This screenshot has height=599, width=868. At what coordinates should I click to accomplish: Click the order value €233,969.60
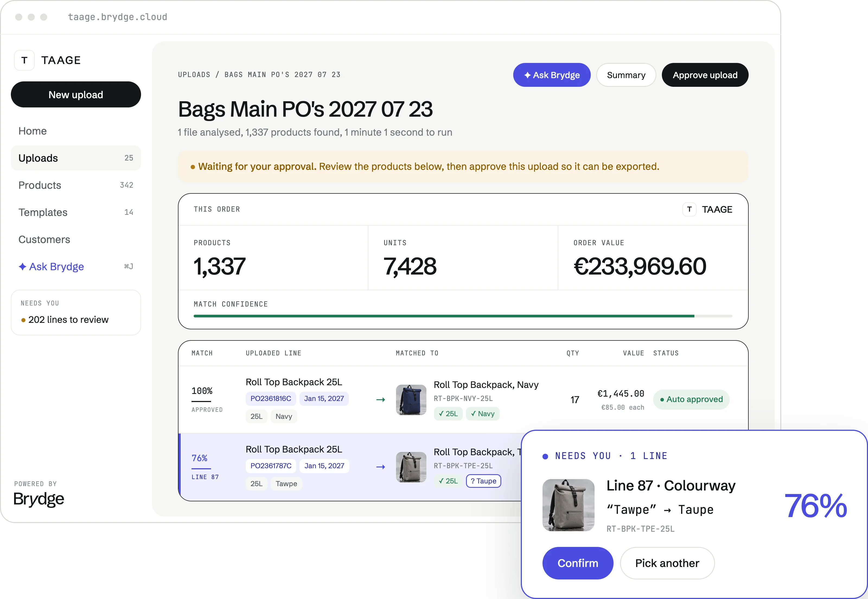[640, 266]
